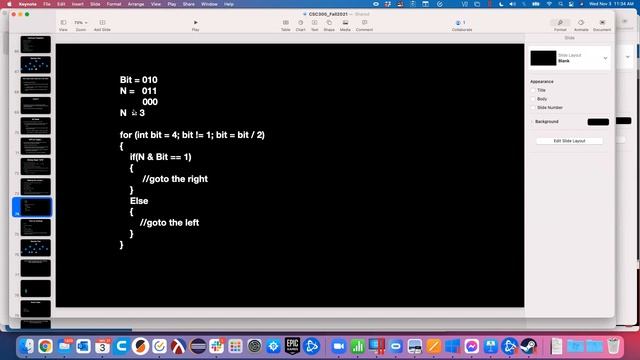The image size is (640, 360).
Task: Open Mail from the dock
Action: pyautogui.click(x=64, y=346)
